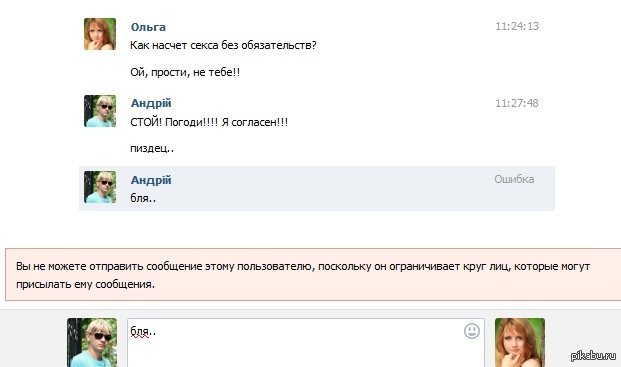Click the large Ольга avatar beside input
621x367 pixels.
(520, 342)
